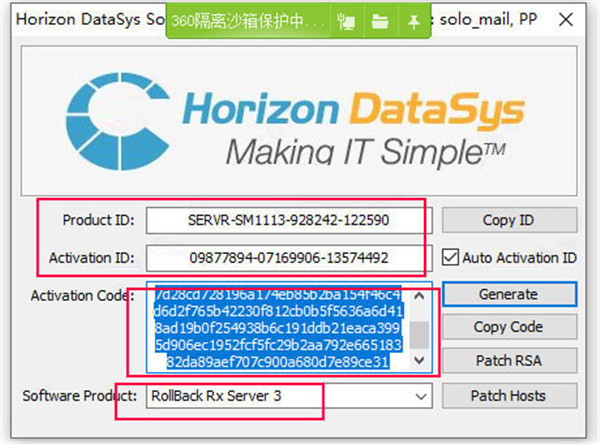Click the code line starting with 82da89aef
This screenshot has width=600, height=444.
point(278,362)
